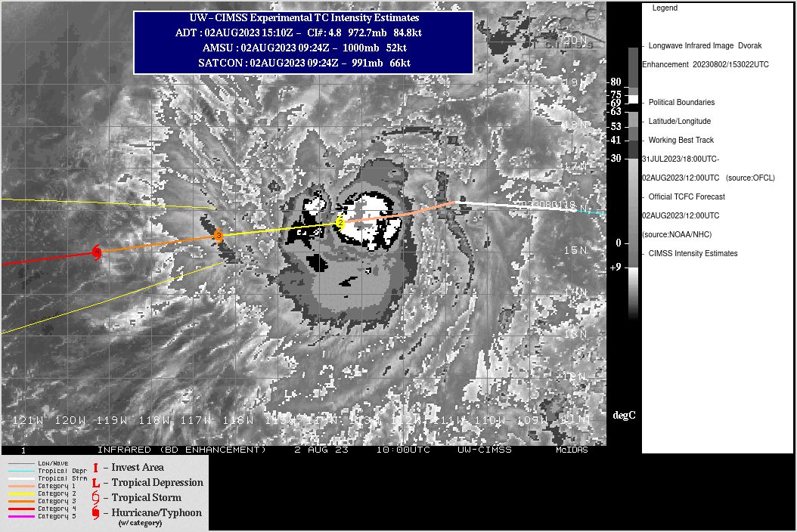
Task: Click the SATCON estimate line in header
Action: pyautogui.click(x=303, y=63)
